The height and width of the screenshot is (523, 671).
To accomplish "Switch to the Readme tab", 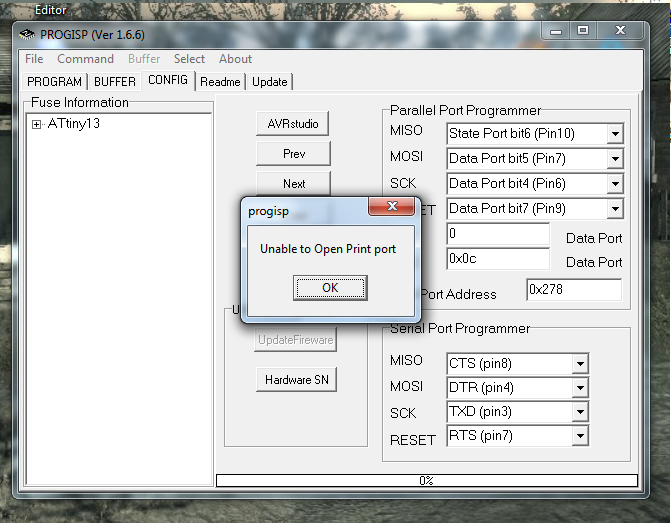I will click(x=220, y=81).
